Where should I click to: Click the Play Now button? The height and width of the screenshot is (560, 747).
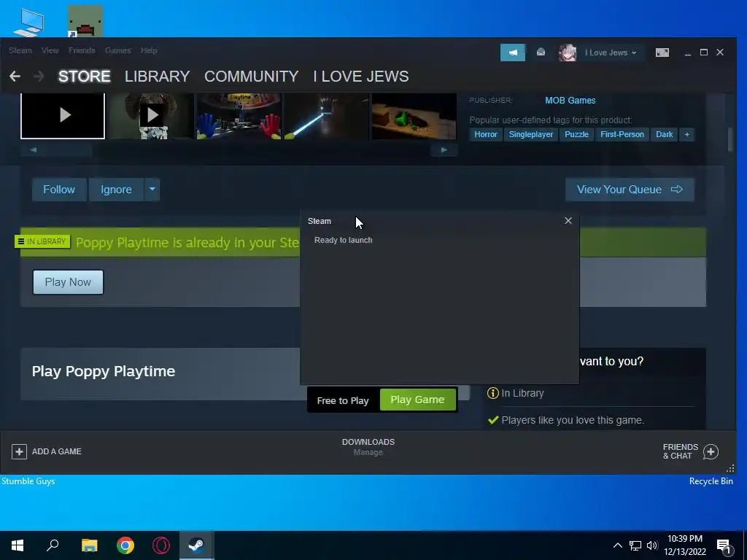(68, 282)
